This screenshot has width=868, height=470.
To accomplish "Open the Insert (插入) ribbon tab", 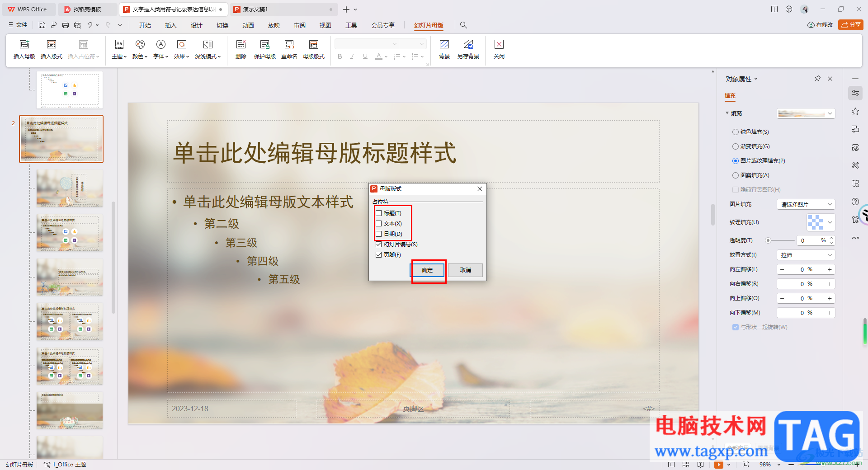I will pos(171,25).
